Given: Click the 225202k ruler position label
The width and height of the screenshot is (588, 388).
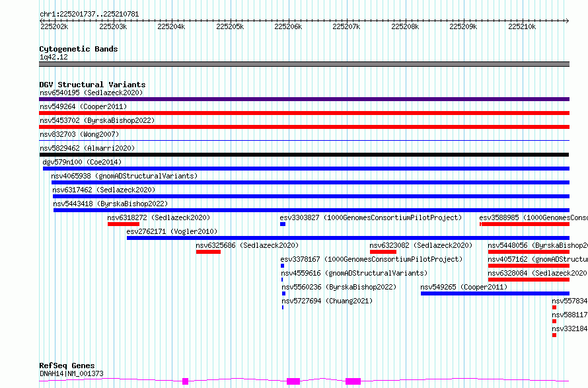Looking at the screenshot, I should coord(54,26).
